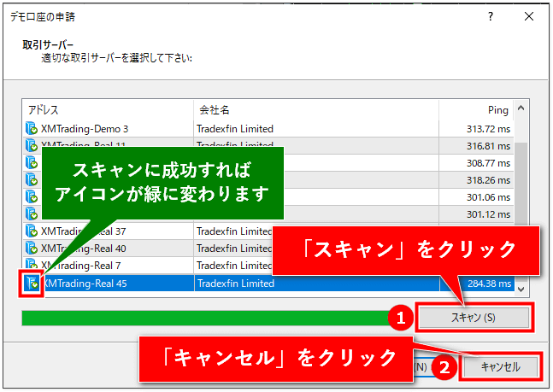The width and height of the screenshot is (553, 392).
Task: Click the キャンセル button
Action: click(501, 367)
